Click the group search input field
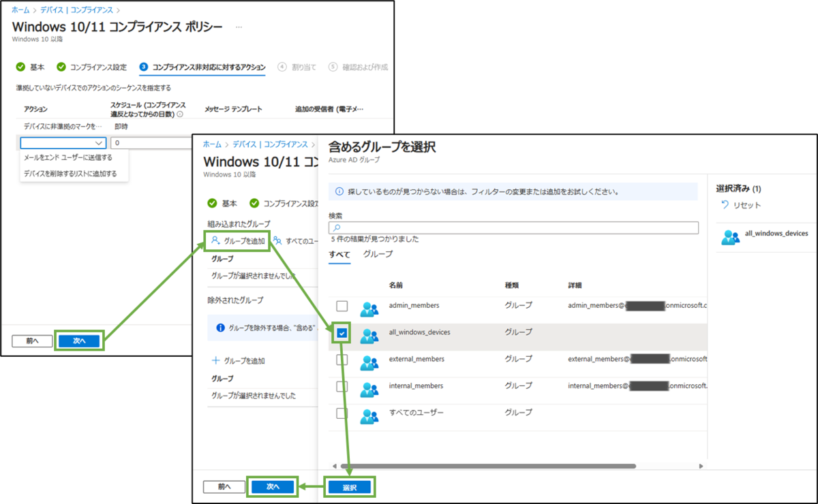Screen dimensions: 818x504 click(513, 227)
